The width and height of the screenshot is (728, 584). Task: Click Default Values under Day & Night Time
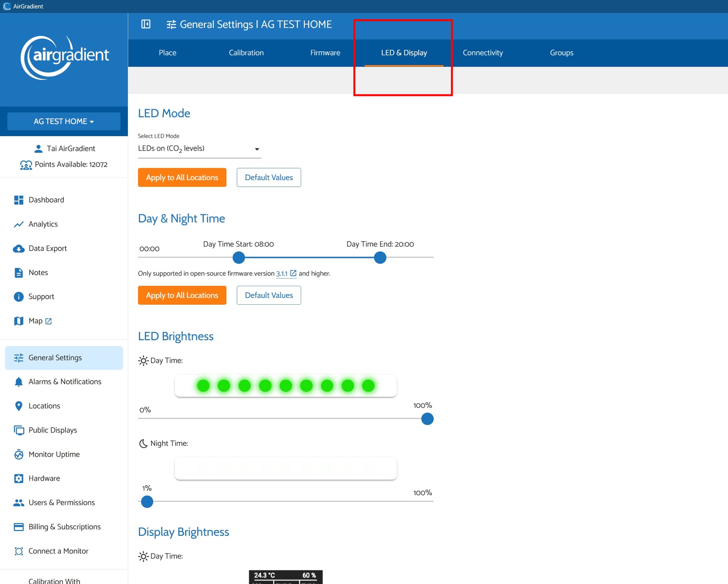268,295
